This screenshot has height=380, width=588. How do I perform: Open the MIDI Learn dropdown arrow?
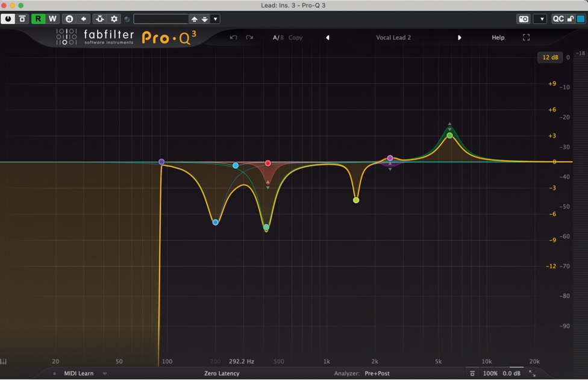point(105,373)
